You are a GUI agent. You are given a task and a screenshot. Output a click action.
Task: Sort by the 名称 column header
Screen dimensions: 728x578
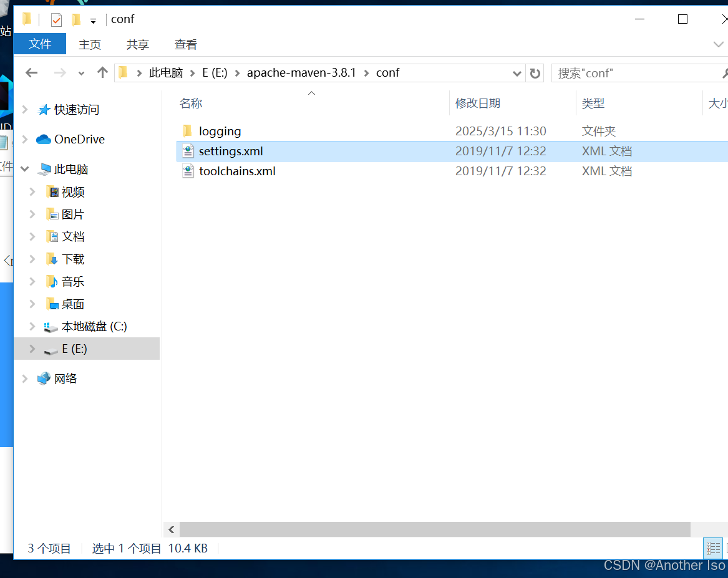click(191, 103)
